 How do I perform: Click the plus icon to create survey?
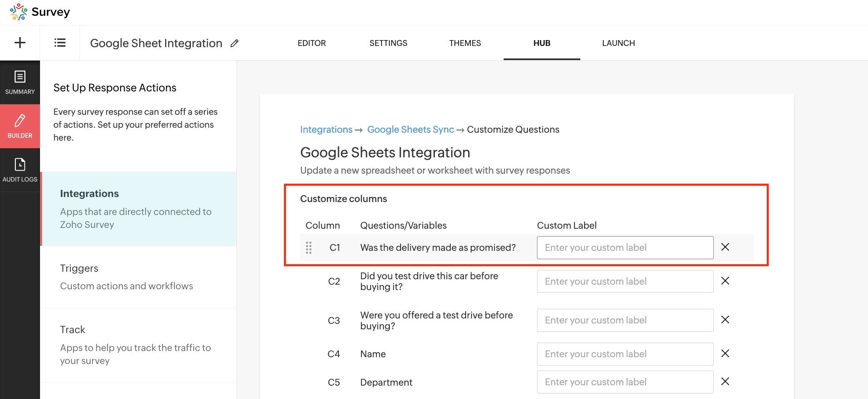coord(20,43)
